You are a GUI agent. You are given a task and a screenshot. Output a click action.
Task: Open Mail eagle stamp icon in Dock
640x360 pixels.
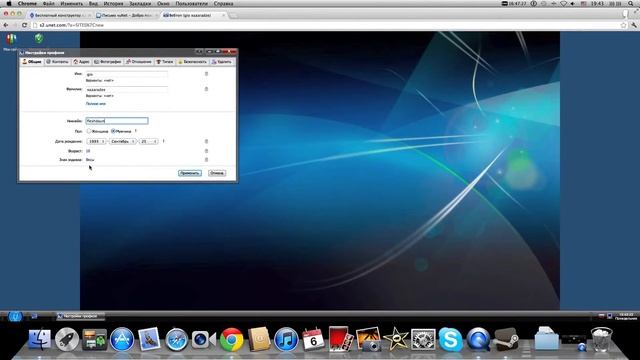tap(149, 340)
